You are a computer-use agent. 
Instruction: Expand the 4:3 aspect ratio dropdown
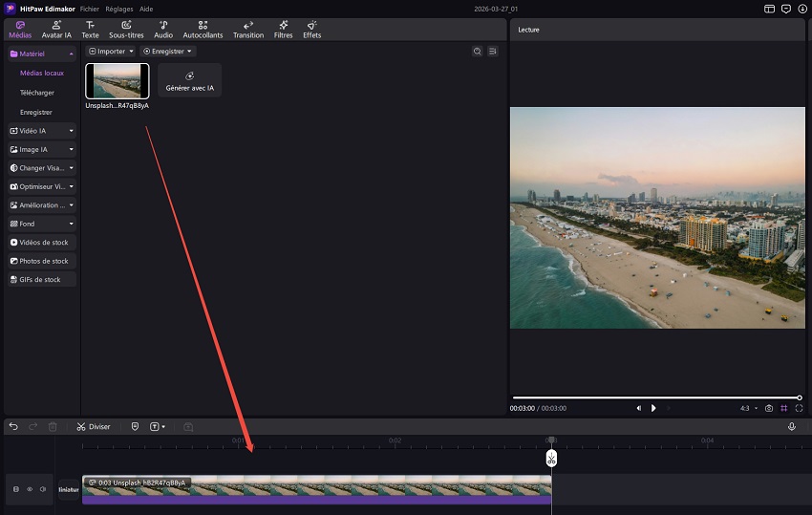point(748,408)
